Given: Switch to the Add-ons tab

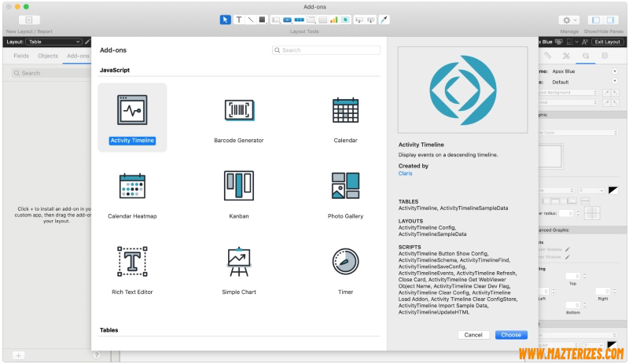Looking at the screenshot, I should [x=78, y=56].
